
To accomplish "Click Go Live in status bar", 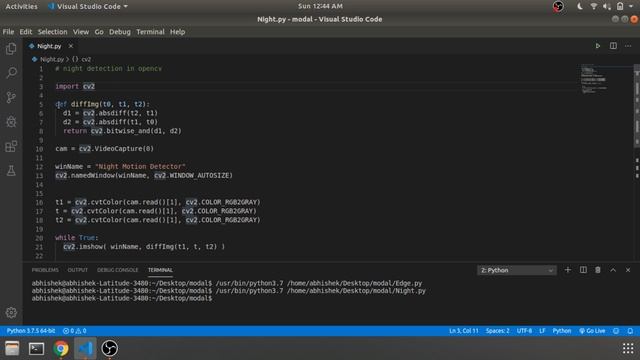I will [592, 331].
